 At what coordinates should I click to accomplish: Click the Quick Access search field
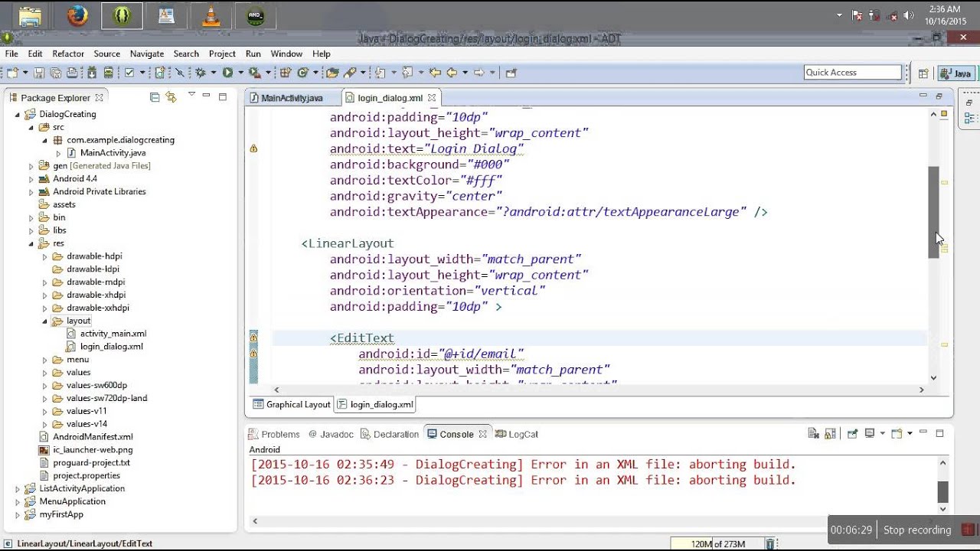(x=853, y=72)
